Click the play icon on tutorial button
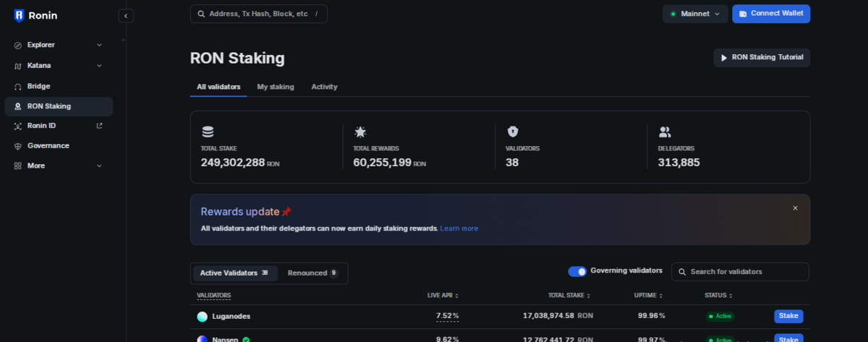The image size is (868, 342). (x=724, y=58)
